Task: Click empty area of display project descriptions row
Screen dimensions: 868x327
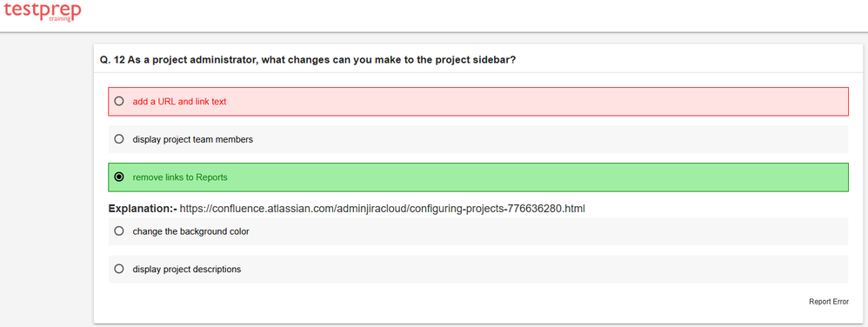Action: click(543, 270)
